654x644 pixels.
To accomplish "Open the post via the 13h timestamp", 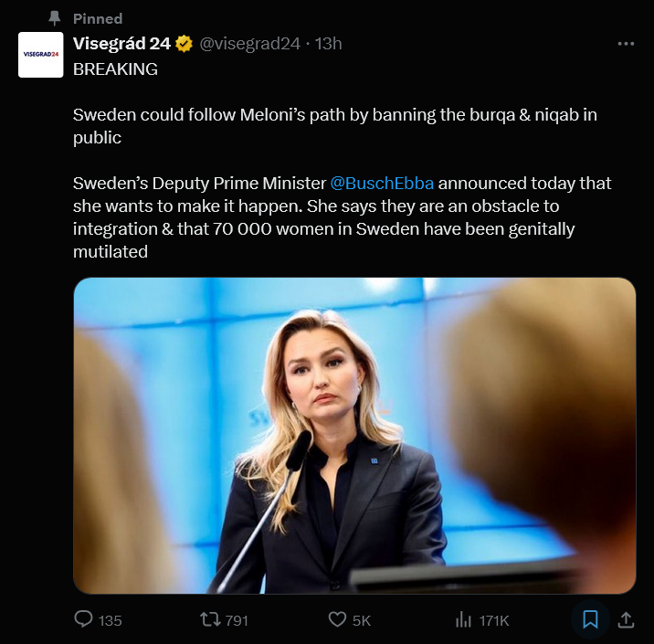I will pos(329,44).
